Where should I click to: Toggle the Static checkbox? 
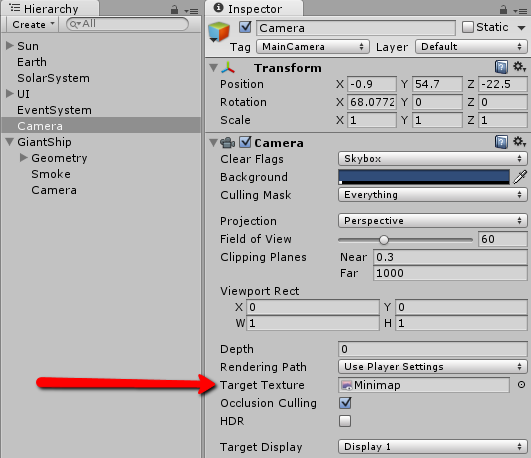click(x=468, y=27)
